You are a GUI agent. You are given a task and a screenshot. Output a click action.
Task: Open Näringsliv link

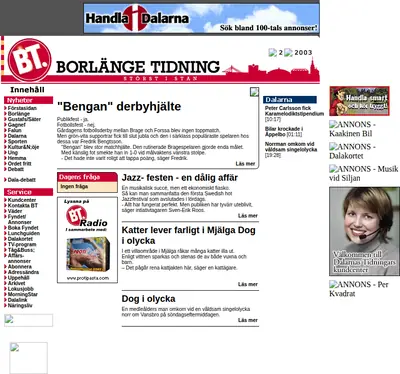(20, 305)
